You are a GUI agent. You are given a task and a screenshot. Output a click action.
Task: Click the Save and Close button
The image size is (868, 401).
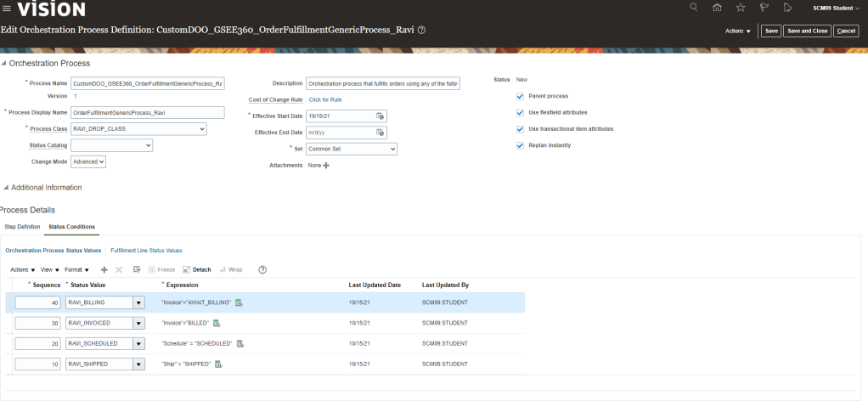807,31
